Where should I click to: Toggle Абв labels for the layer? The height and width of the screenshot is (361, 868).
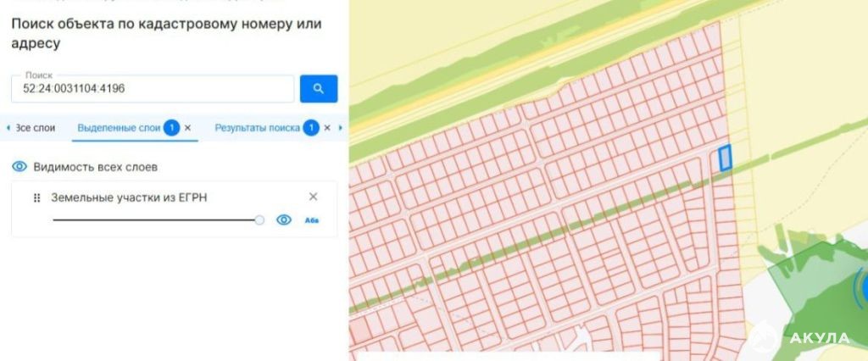(312, 220)
